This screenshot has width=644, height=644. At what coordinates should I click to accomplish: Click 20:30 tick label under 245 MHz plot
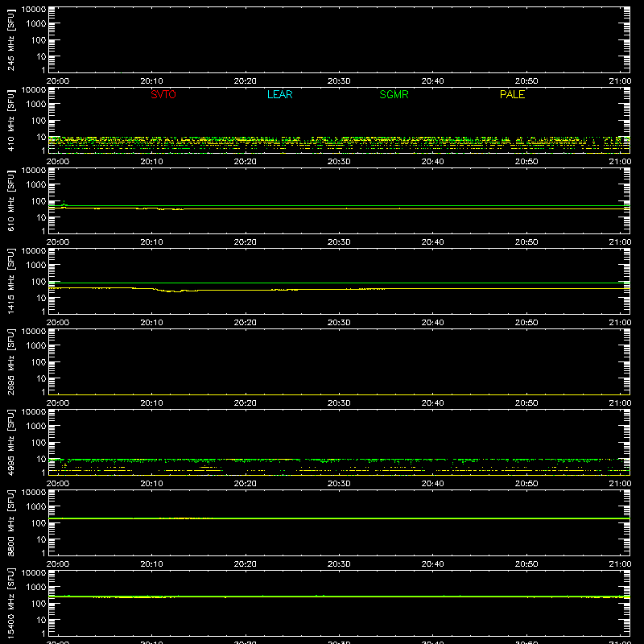(339, 81)
